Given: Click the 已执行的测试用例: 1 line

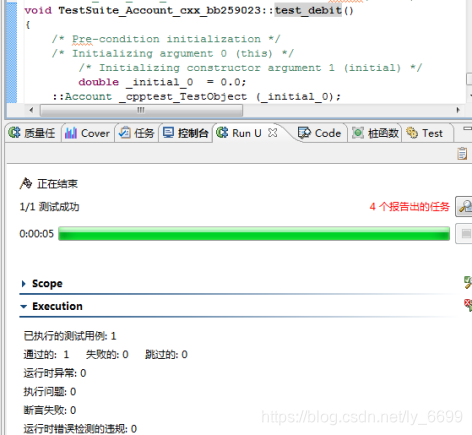Looking at the screenshot, I should [x=70, y=336].
